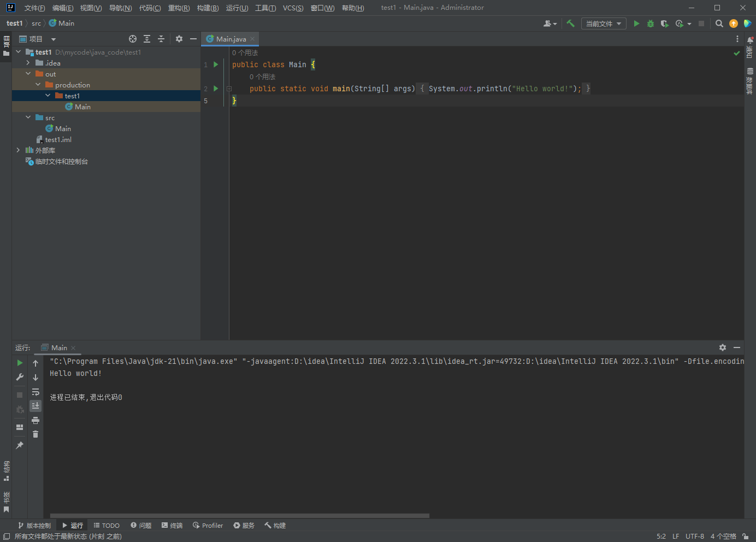Run with coverage shield icon
756x542 pixels.
point(664,23)
